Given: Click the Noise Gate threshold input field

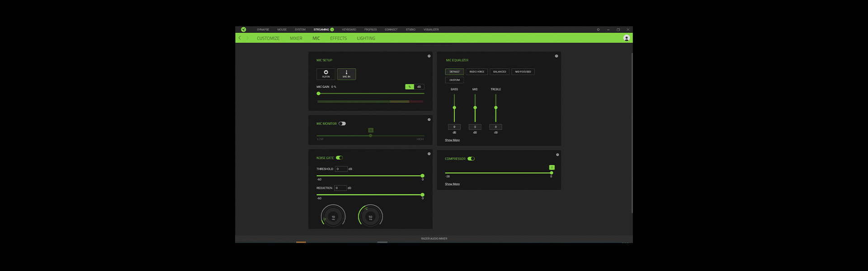Looking at the screenshot, I should coord(341,169).
